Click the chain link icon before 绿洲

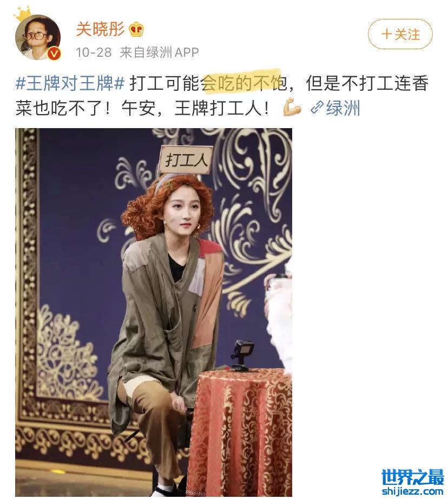click(x=317, y=108)
